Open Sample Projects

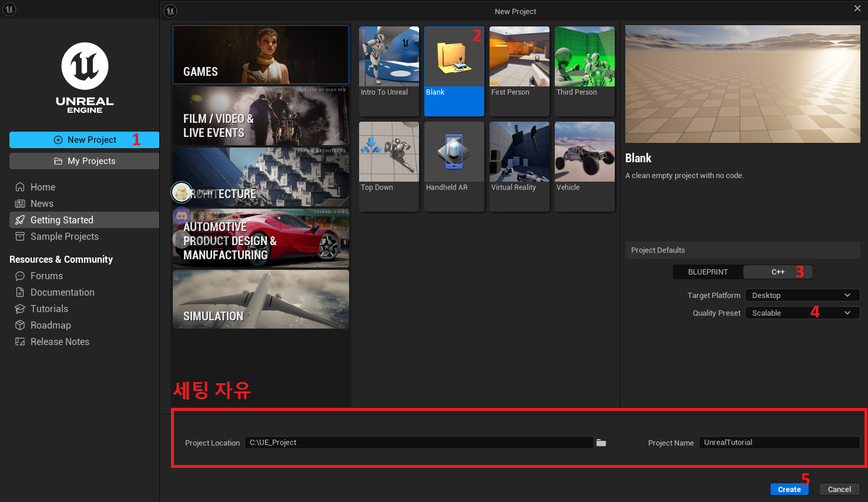coord(84,236)
